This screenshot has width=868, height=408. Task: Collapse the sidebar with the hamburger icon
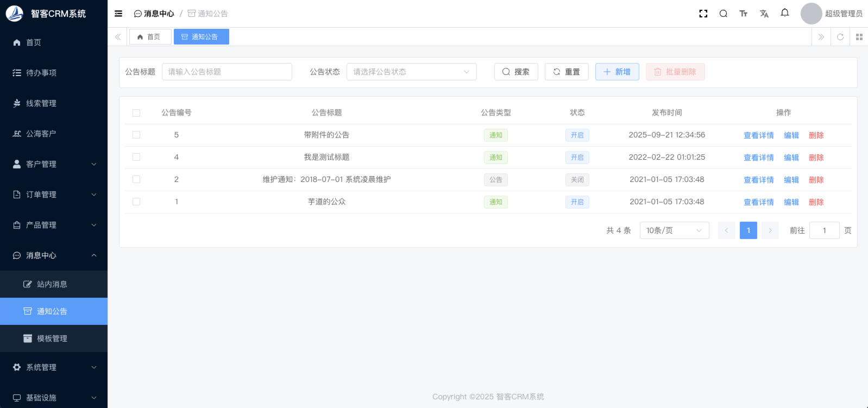118,14
